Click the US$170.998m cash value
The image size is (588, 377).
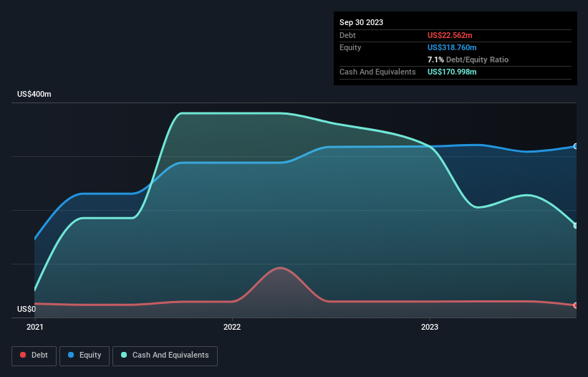pos(452,72)
